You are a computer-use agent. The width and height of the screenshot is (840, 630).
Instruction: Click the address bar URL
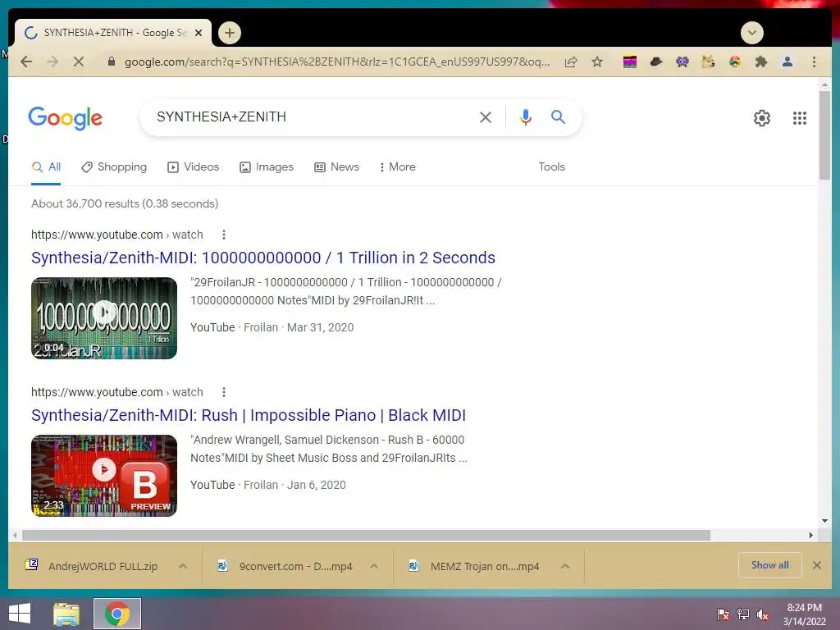tap(337, 62)
